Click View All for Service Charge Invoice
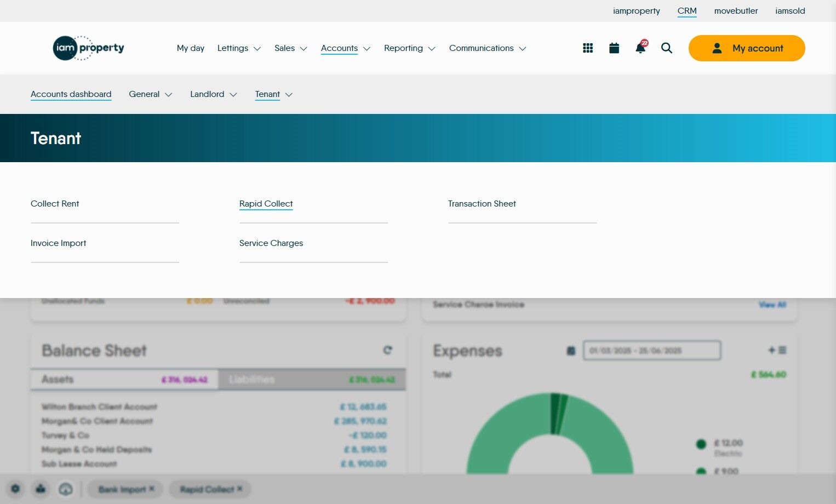Image resolution: width=836 pixels, height=504 pixels. (x=772, y=305)
